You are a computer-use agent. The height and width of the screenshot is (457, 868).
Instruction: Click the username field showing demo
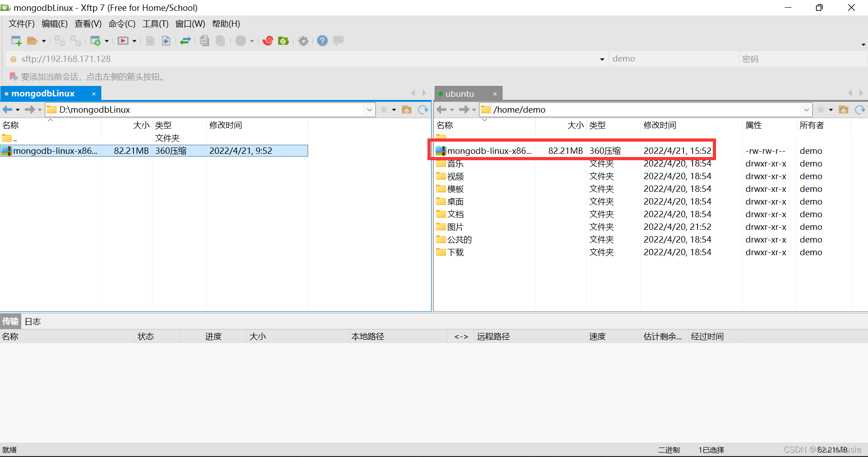tap(674, 59)
